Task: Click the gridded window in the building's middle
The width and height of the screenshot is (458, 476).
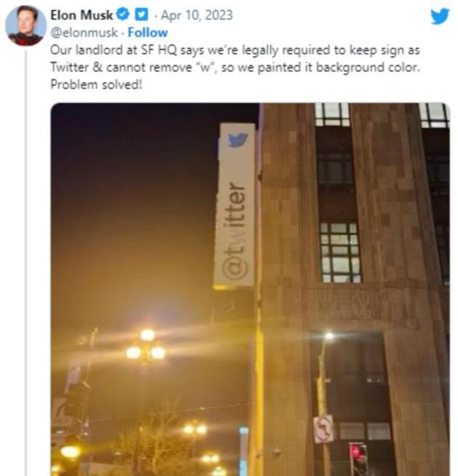Action: pyautogui.click(x=340, y=253)
